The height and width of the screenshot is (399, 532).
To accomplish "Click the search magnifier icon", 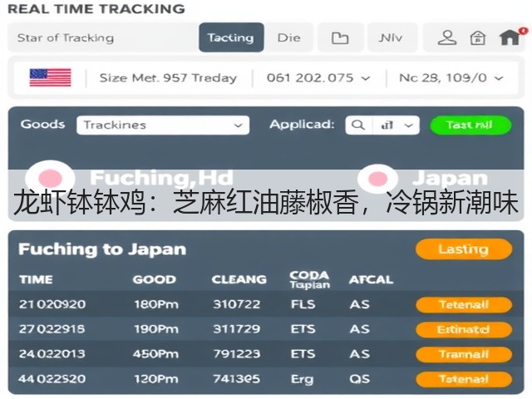I will 358,126.
